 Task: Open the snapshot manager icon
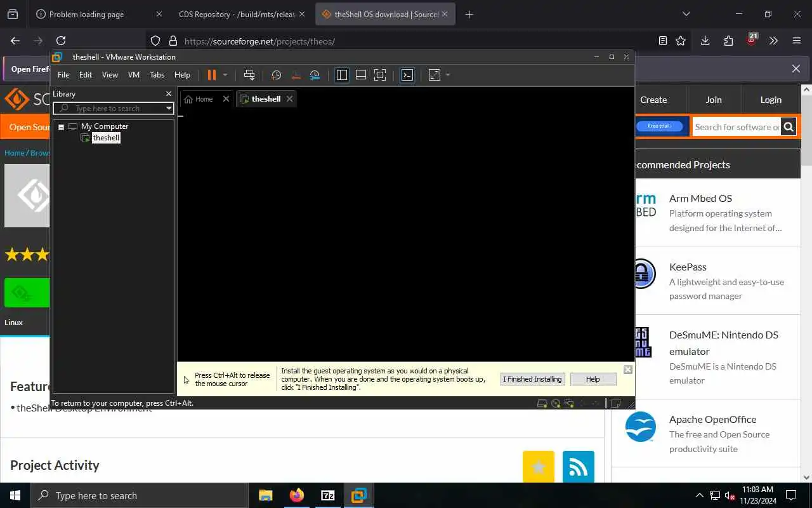coord(315,75)
